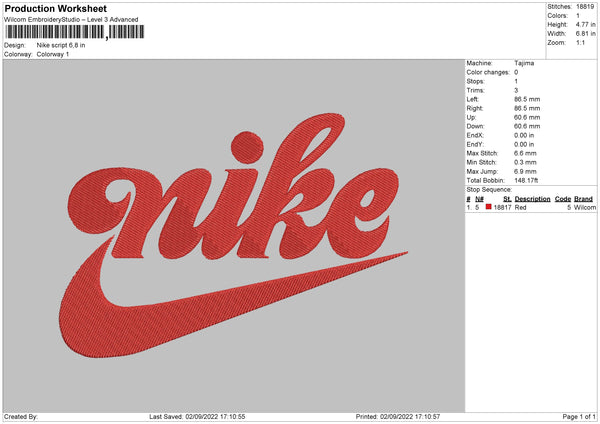Click the Zoom value 1:1
The width and height of the screenshot is (600, 424).
click(580, 42)
